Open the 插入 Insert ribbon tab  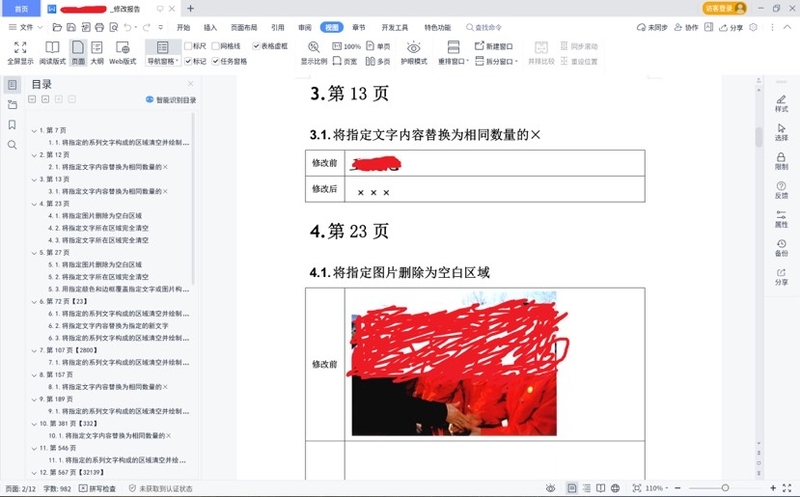pyautogui.click(x=210, y=27)
